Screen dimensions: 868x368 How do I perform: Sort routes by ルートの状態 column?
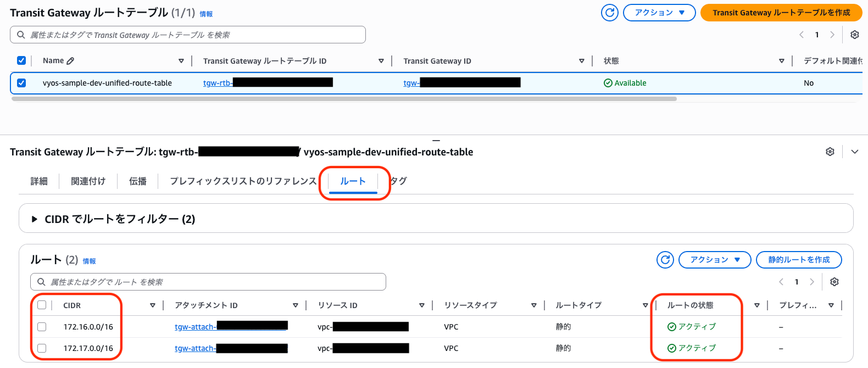point(757,305)
